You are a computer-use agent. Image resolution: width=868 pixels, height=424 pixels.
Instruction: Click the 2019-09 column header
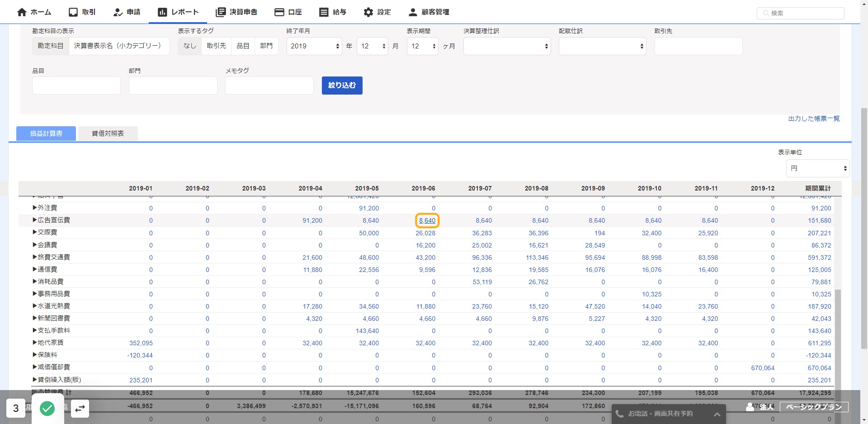(593, 188)
